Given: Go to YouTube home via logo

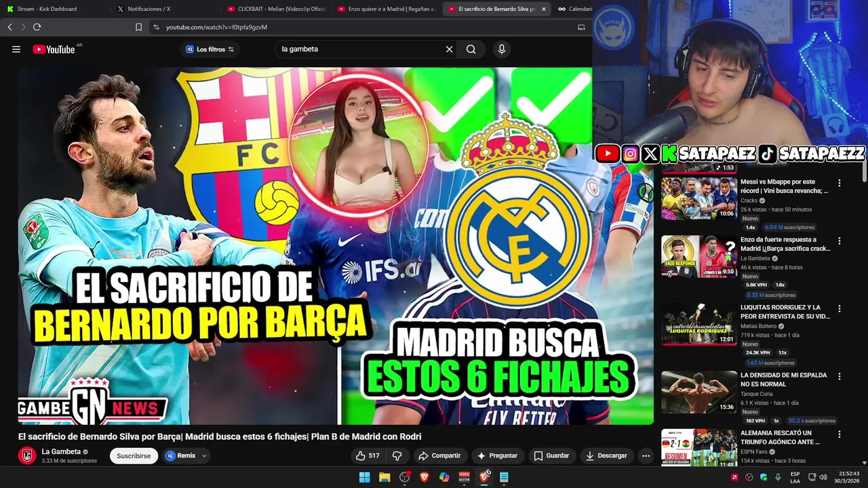Looking at the screenshot, I should 54,49.
